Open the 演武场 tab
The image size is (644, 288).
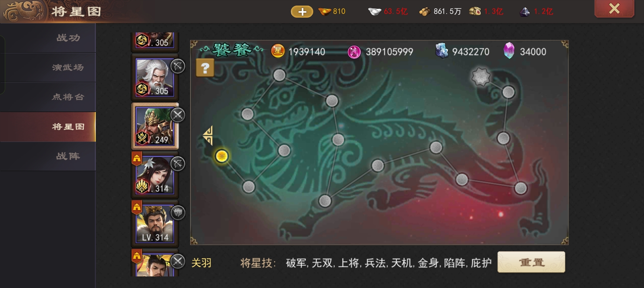coord(68,68)
